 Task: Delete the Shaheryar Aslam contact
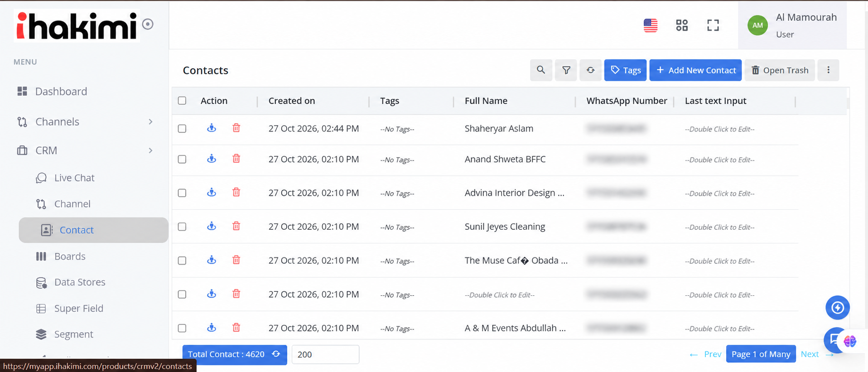tap(236, 128)
